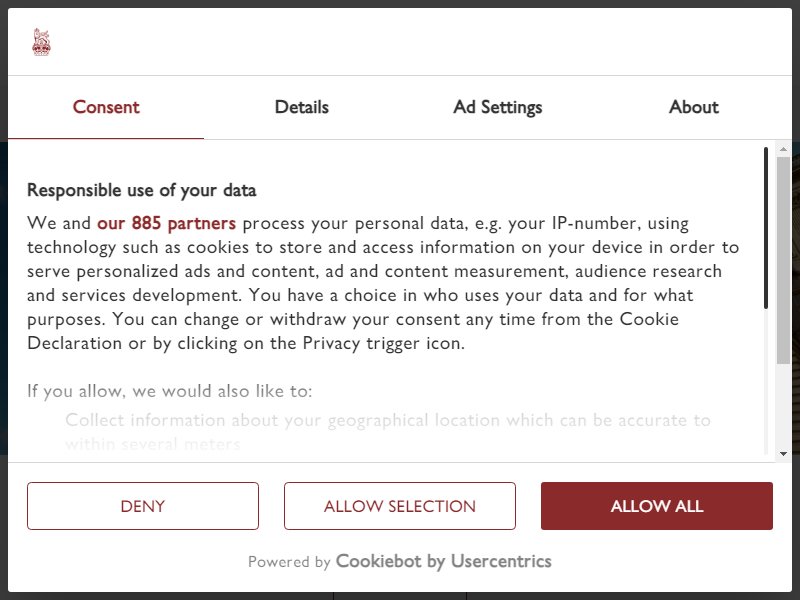
Task: Click the dark inner scrollbar handle
Action: [x=766, y=228]
